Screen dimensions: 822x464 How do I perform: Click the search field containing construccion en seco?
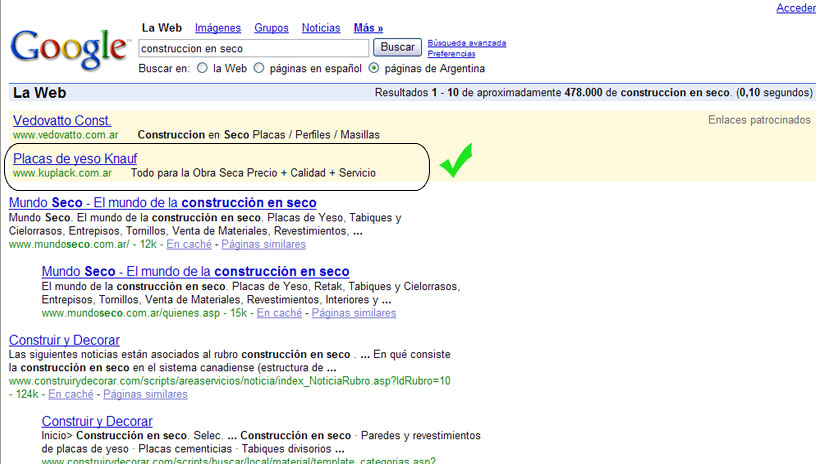pyautogui.click(x=254, y=48)
